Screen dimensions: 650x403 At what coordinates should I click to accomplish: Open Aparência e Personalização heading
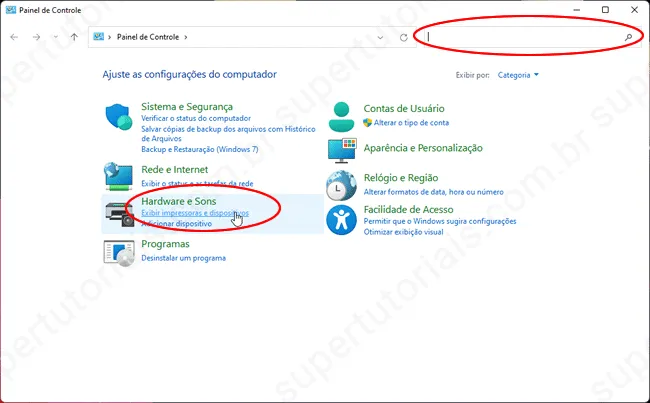(x=423, y=148)
